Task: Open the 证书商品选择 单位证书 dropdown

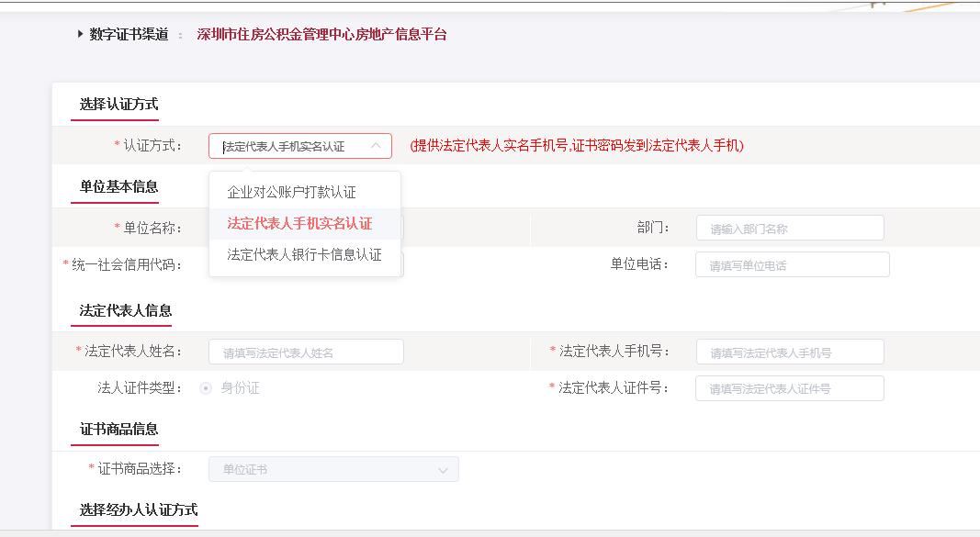Action: (333, 470)
